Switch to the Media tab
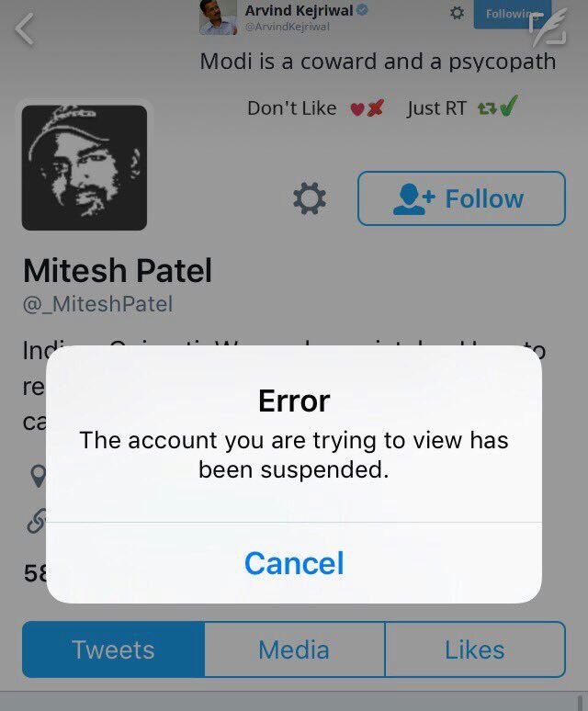The width and height of the screenshot is (588, 711). [x=294, y=649]
